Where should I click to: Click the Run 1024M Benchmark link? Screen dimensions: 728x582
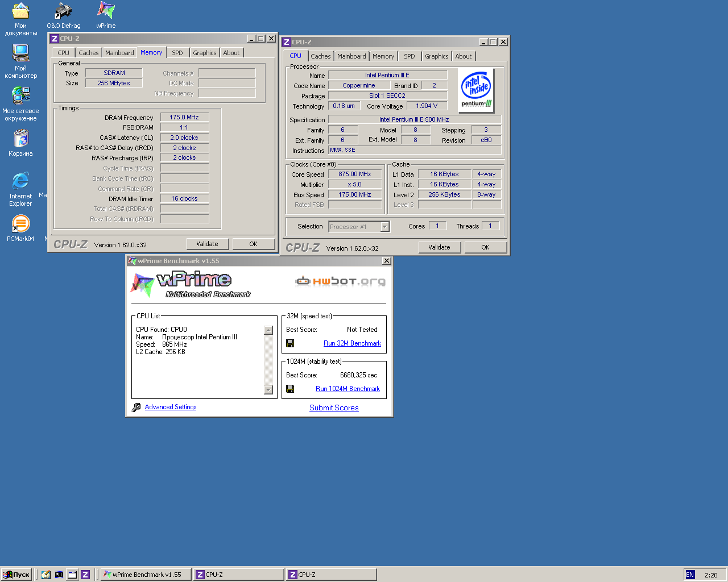click(348, 389)
